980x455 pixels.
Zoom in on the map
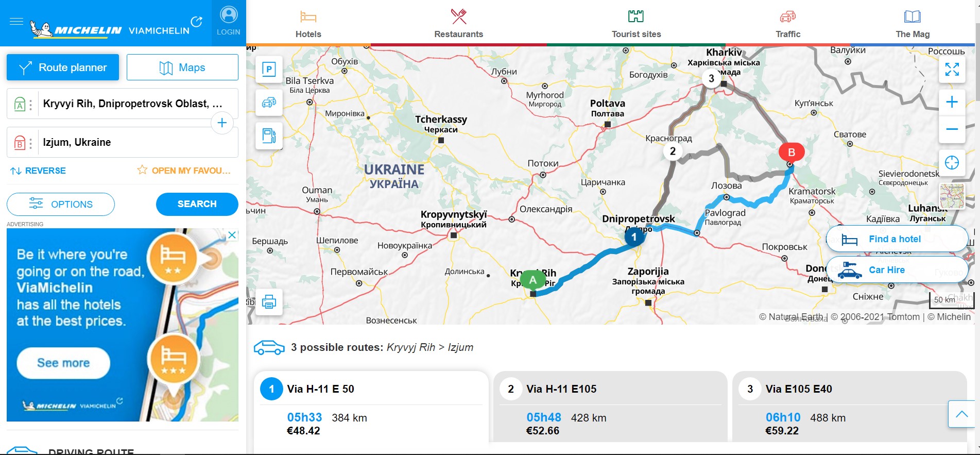[x=952, y=102]
